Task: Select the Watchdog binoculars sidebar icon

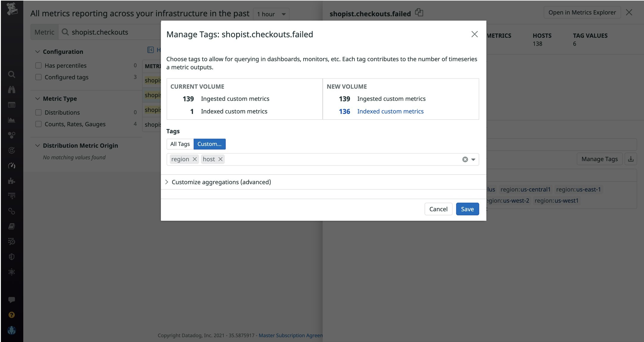Action: click(x=12, y=90)
